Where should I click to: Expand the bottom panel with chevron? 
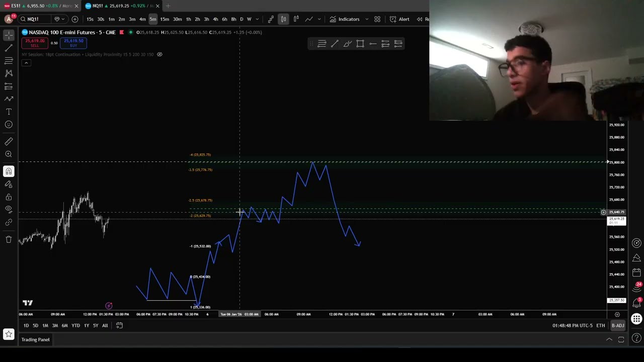609,339
